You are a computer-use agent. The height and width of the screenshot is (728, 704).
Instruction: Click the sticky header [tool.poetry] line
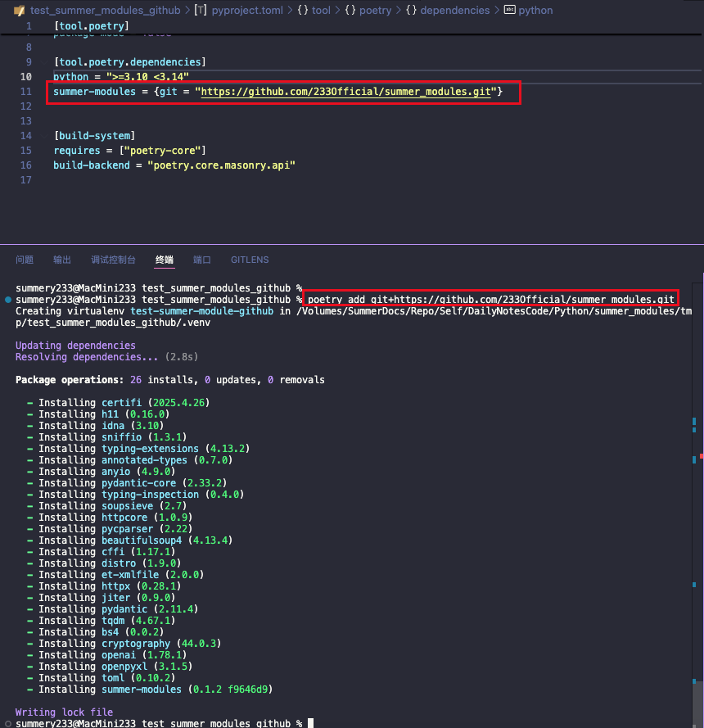(x=92, y=26)
